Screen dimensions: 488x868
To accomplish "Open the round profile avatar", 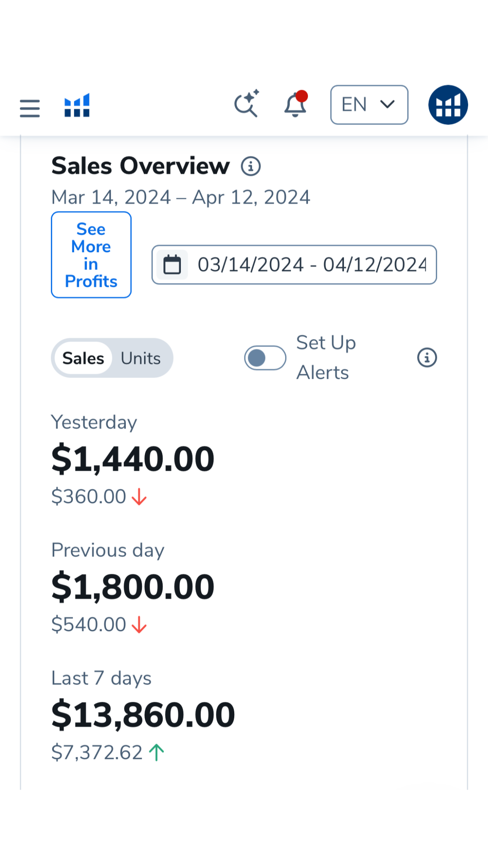I will [x=448, y=105].
